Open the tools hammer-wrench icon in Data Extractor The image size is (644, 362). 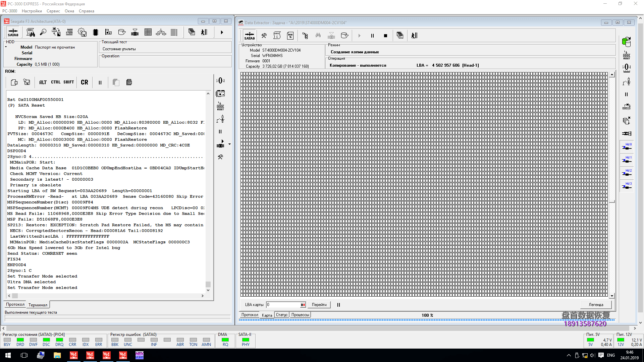pyautogui.click(x=264, y=36)
